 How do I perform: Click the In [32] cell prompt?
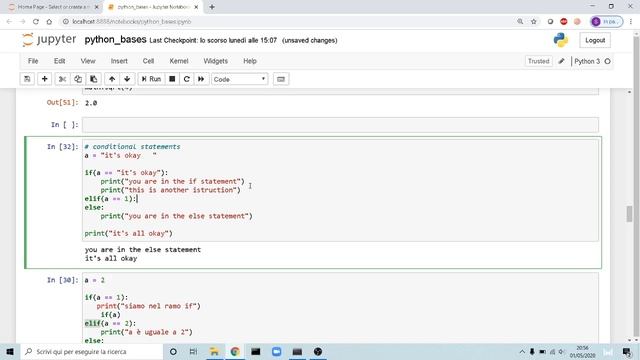[62, 147]
